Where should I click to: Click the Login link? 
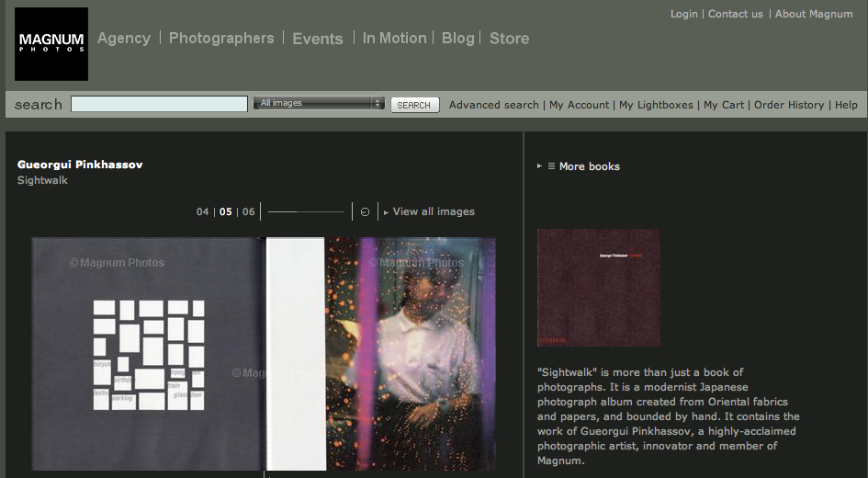(683, 14)
